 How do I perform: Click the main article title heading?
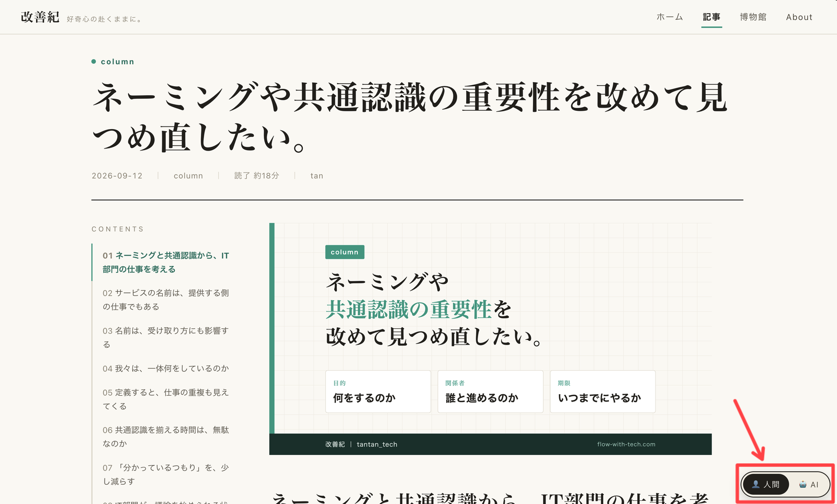click(x=410, y=118)
